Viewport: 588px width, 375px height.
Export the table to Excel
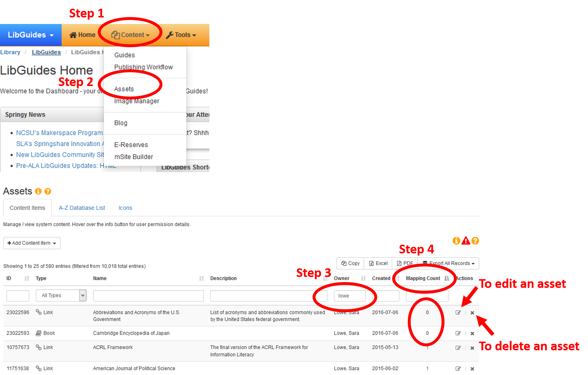pyautogui.click(x=378, y=264)
